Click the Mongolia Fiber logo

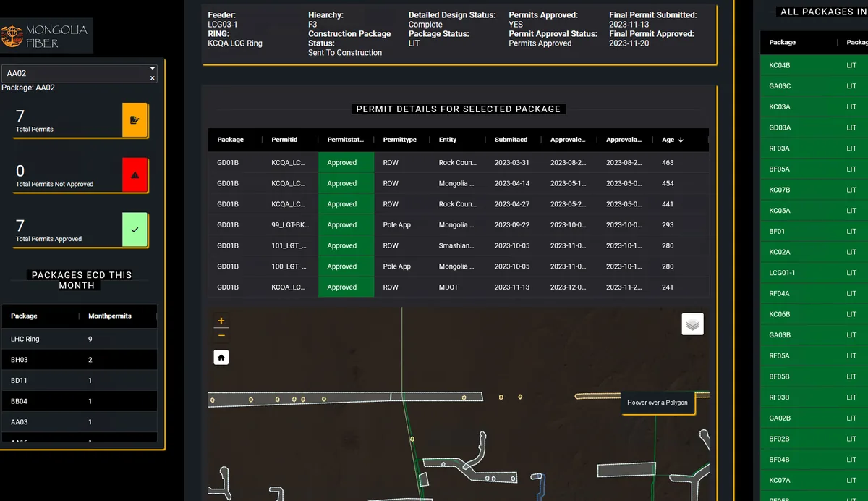(46, 36)
